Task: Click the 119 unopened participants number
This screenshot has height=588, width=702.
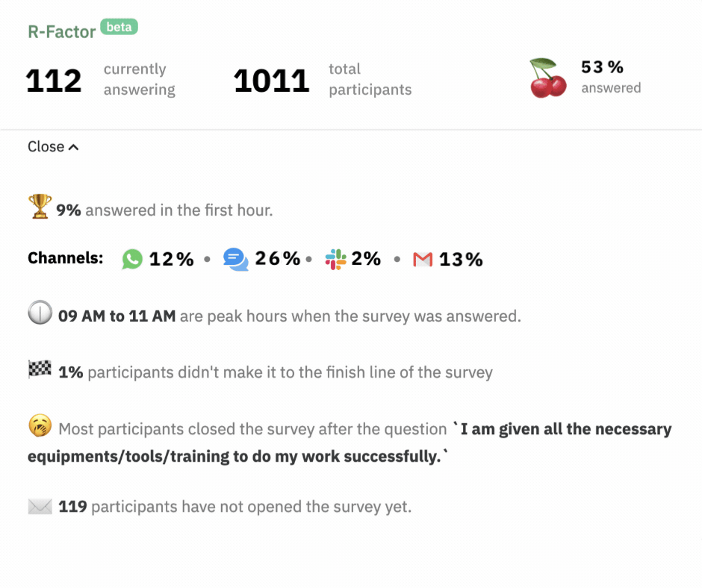Action: coord(69,505)
